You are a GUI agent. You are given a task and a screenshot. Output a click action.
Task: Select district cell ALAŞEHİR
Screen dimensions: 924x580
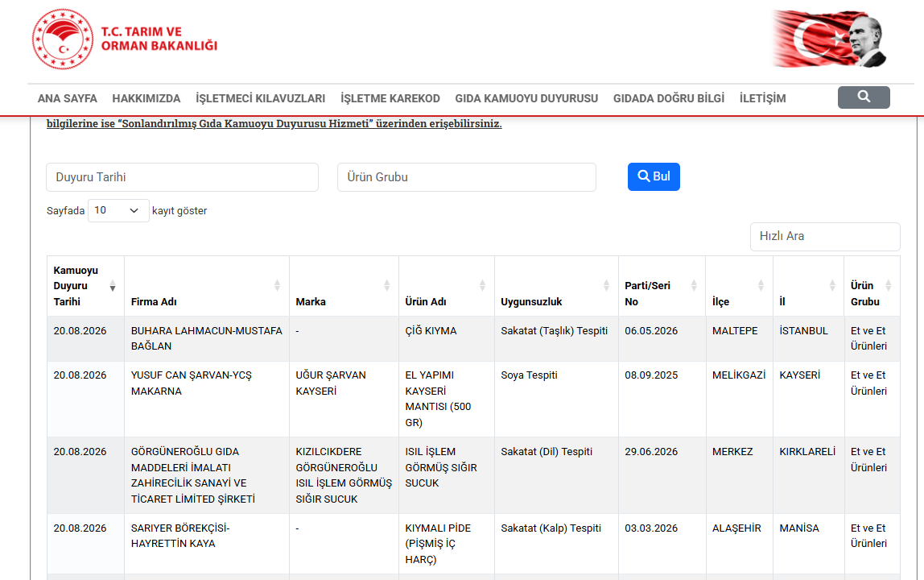tap(739, 544)
